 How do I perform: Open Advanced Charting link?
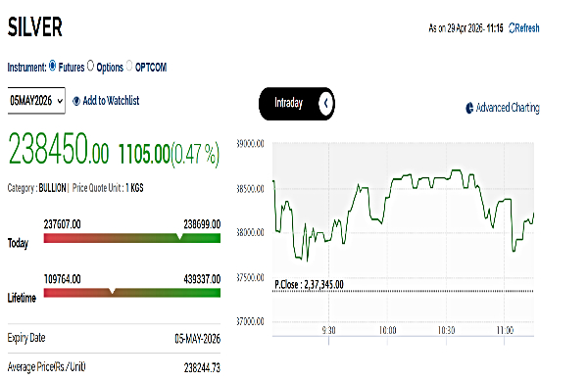[x=508, y=108]
